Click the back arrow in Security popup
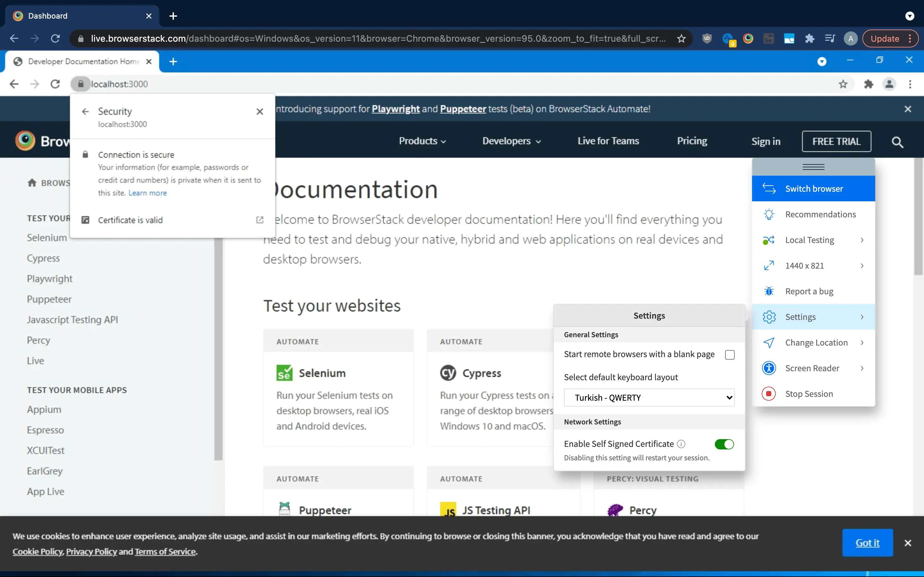The image size is (924, 577). (x=85, y=112)
